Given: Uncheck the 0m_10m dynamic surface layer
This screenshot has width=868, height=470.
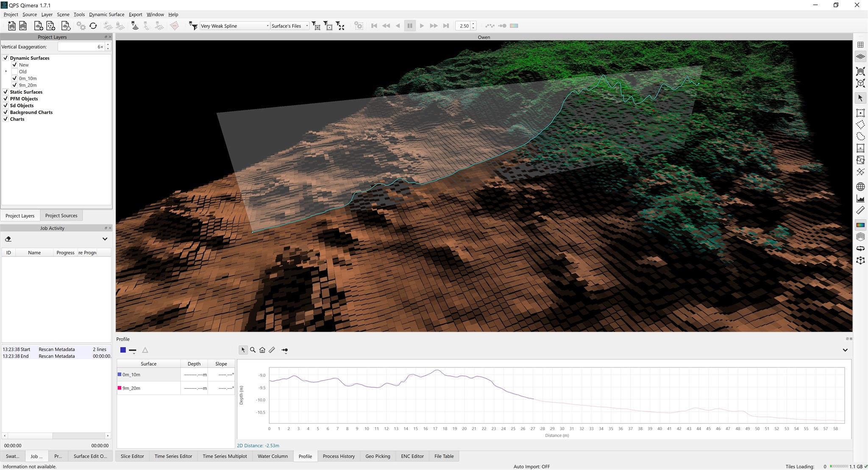Looking at the screenshot, I should tap(15, 78).
